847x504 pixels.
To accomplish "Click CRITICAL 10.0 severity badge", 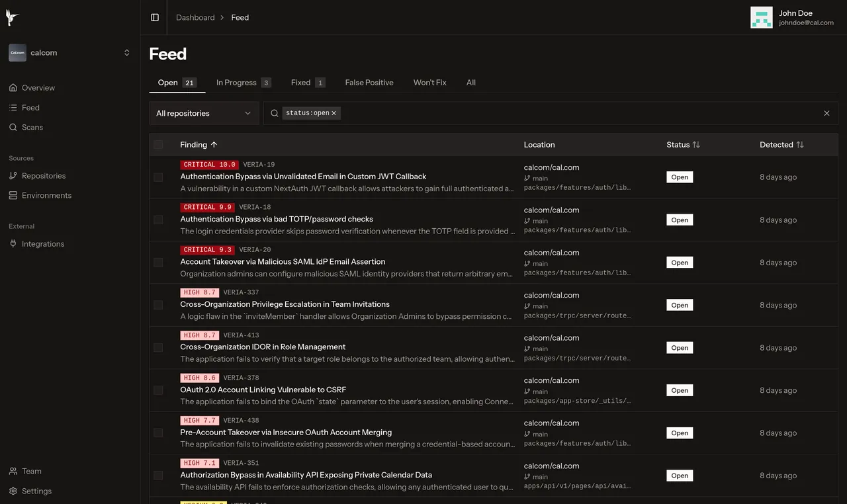I will point(209,165).
